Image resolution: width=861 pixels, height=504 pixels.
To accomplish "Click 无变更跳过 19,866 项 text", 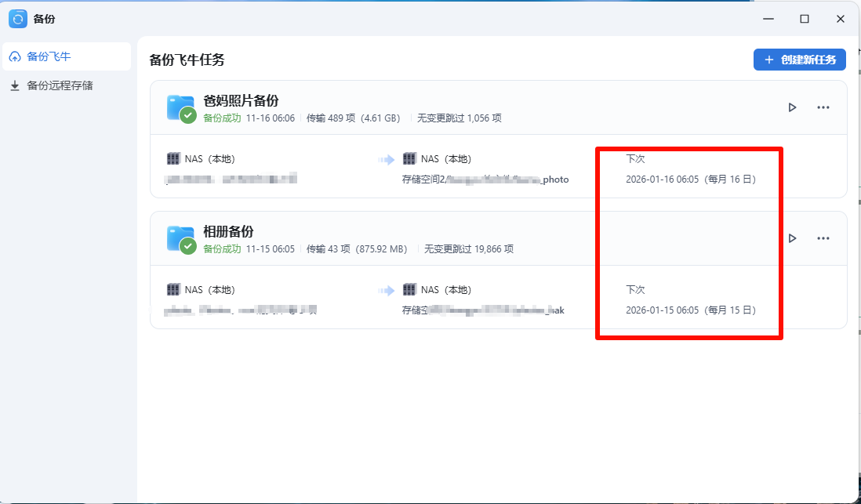I will click(x=469, y=248).
